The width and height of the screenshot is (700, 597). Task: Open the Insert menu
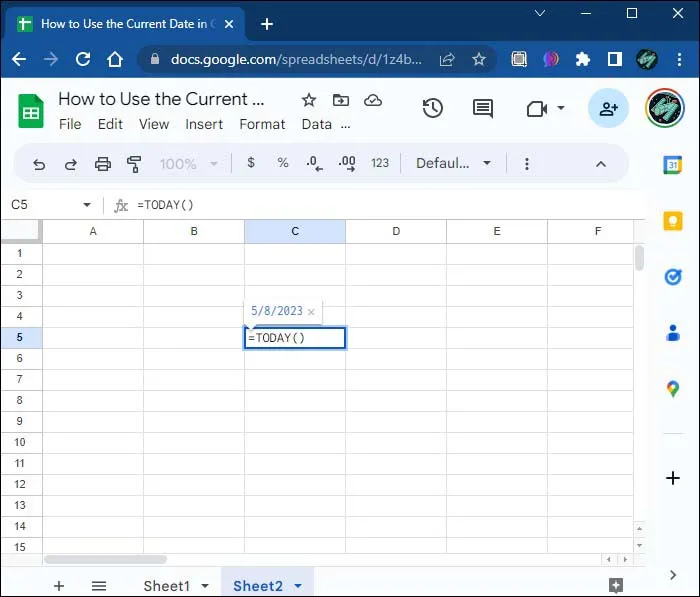coord(204,124)
